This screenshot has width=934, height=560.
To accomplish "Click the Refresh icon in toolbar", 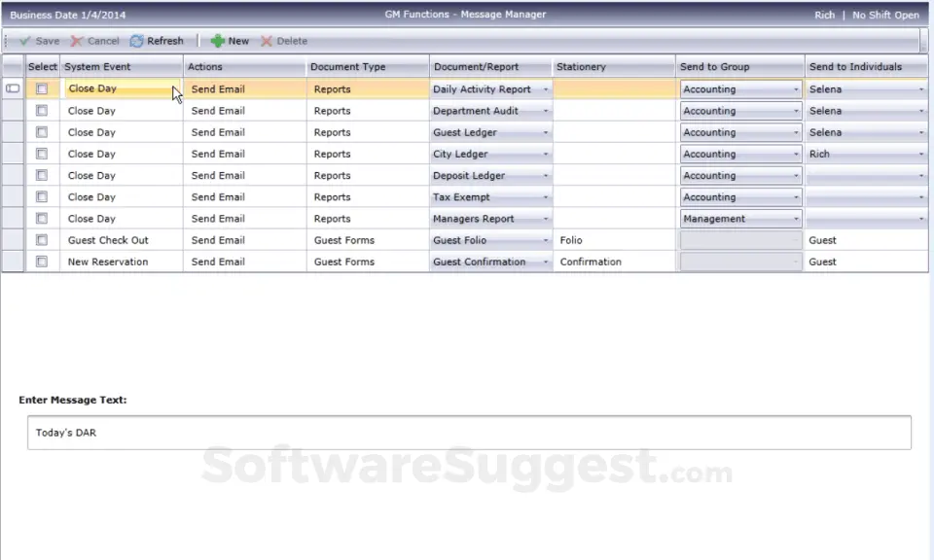I will [136, 41].
